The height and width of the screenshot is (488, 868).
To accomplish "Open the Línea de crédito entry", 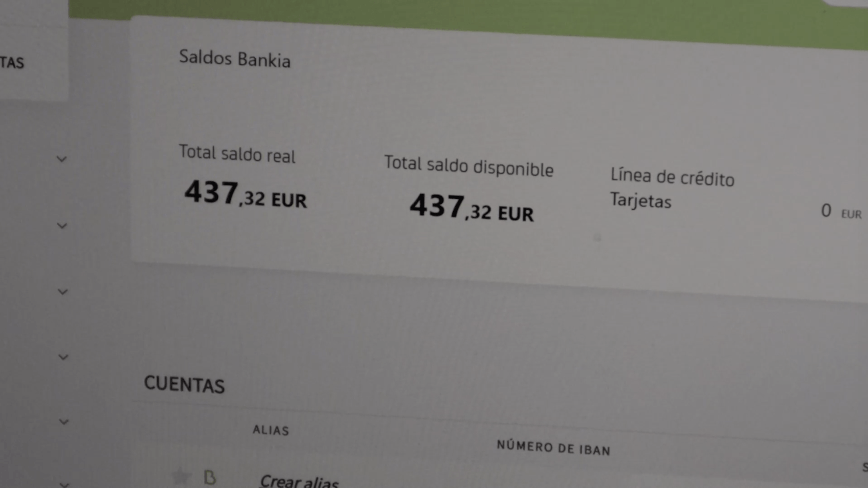I will coord(672,177).
